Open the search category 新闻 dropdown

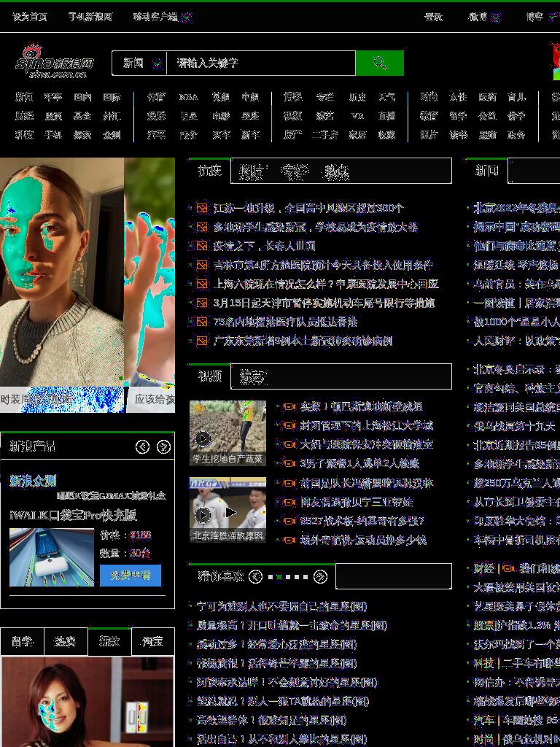tap(139, 63)
